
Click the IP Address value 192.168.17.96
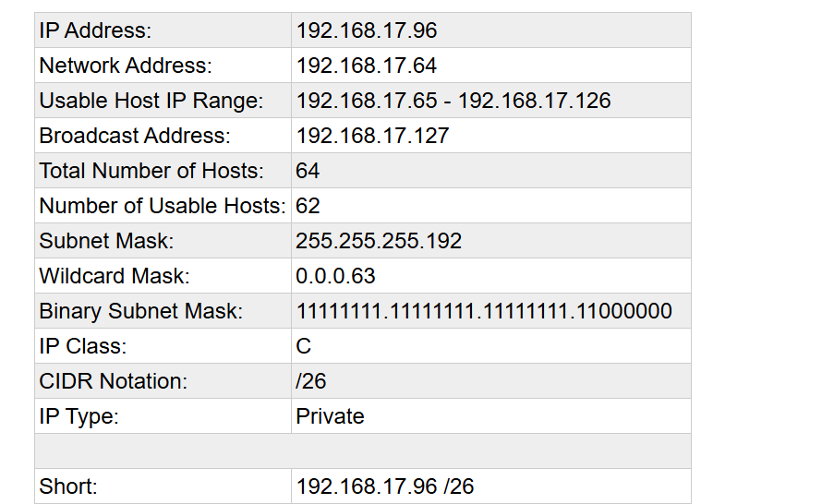pos(367,30)
